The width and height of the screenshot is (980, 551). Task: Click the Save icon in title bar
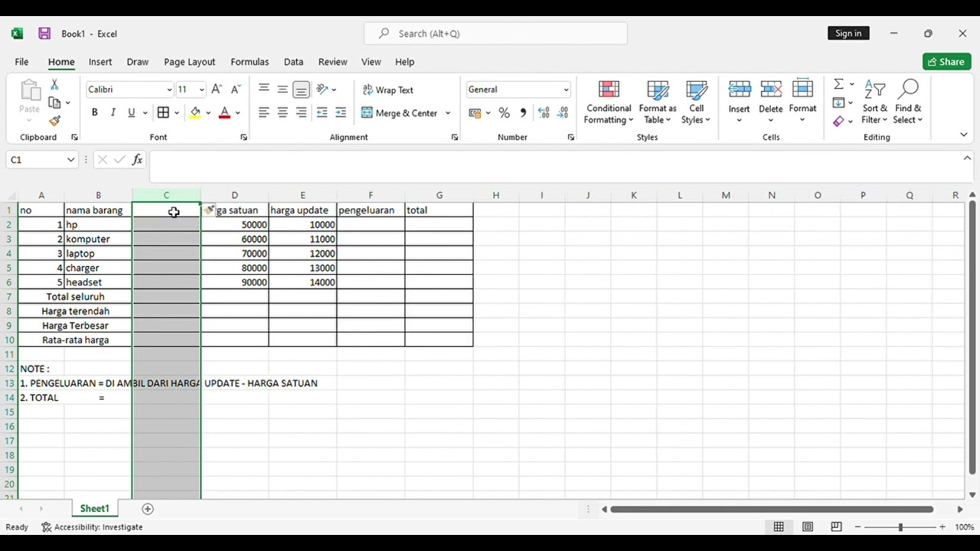coord(44,34)
